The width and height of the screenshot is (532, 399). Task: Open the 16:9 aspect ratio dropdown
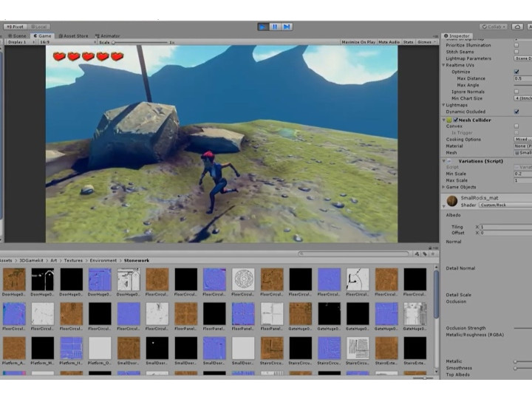point(67,42)
